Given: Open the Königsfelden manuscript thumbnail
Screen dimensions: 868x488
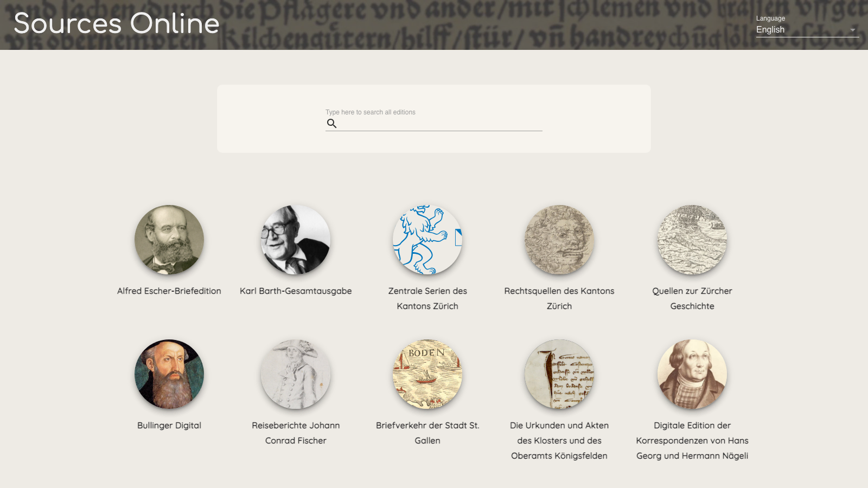Looking at the screenshot, I should click(559, 374).
